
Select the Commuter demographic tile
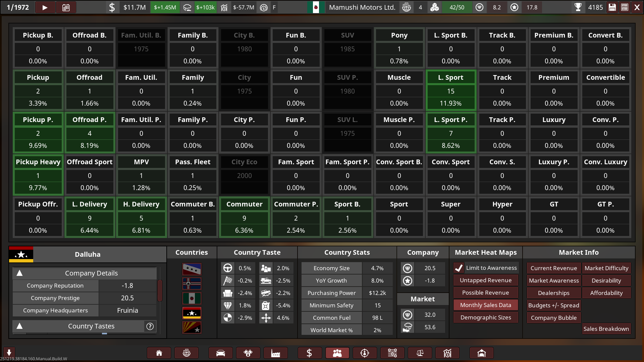244,217
